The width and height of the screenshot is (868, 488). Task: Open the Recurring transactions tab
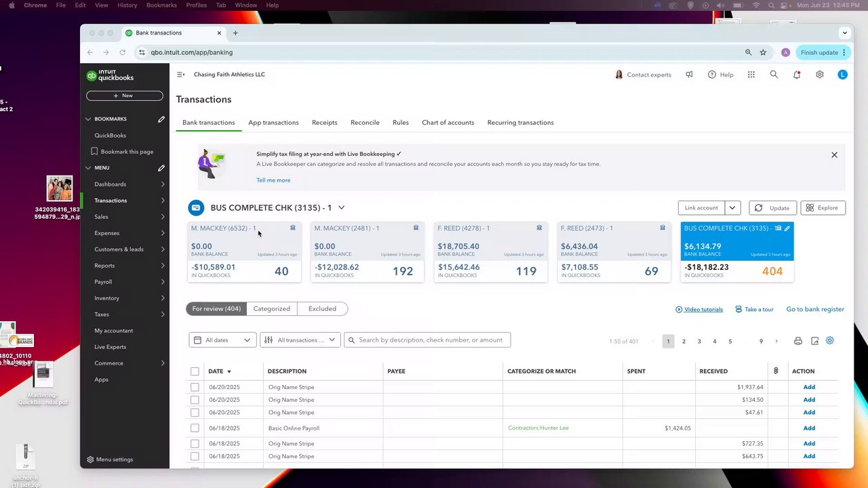pos(520,123)
